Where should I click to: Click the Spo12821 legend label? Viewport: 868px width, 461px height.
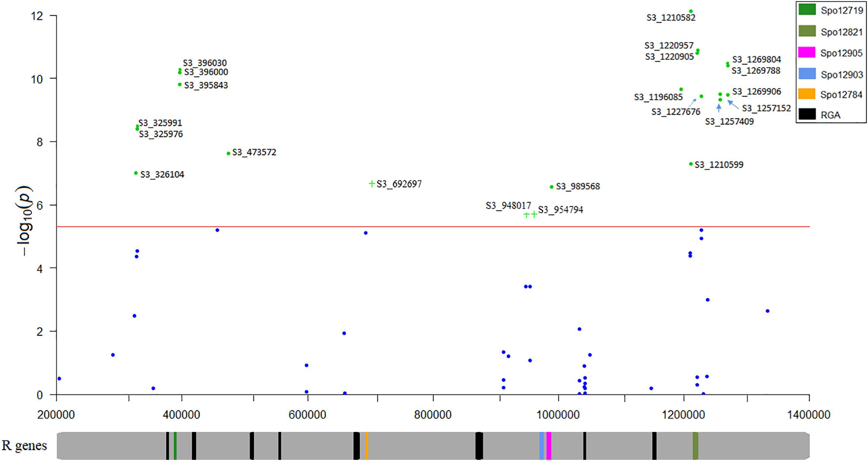[x=842, y=32]
